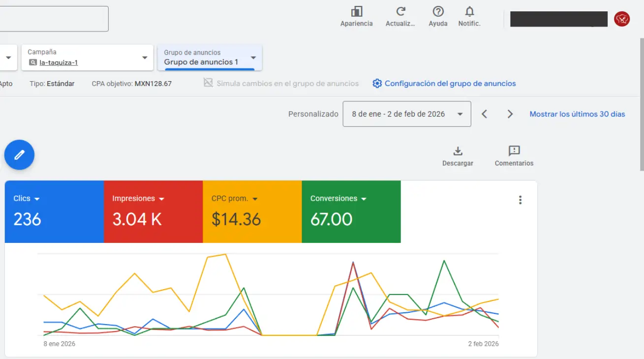Click Mostrar los últimos 30 días

coord(577,114)
